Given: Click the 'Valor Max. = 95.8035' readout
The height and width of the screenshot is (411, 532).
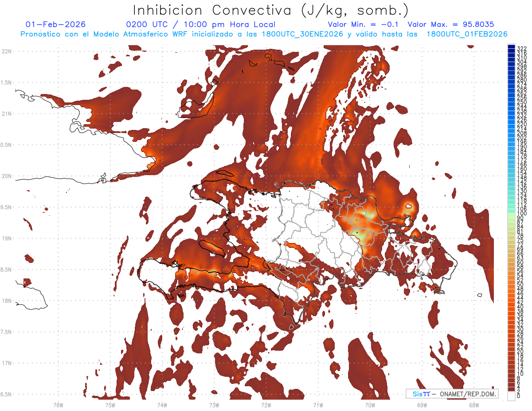Looking at the screenshot, I should click(x=450, y=24).
